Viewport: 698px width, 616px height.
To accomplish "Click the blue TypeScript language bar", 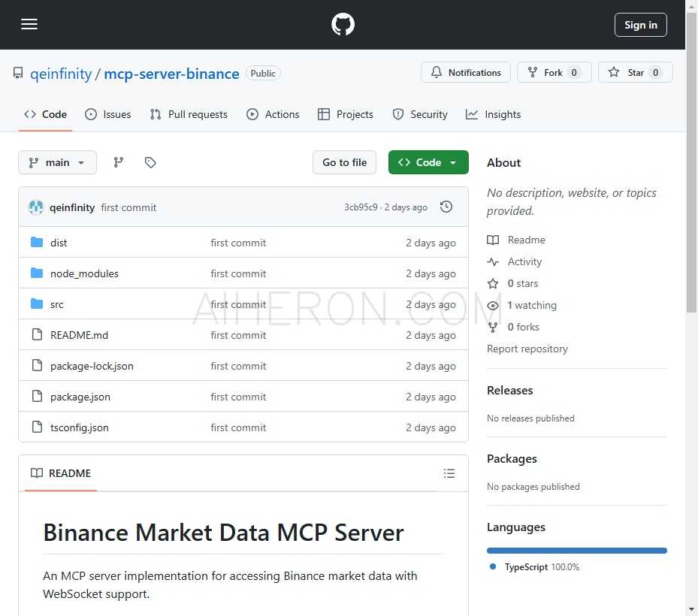I will (577, 551).
